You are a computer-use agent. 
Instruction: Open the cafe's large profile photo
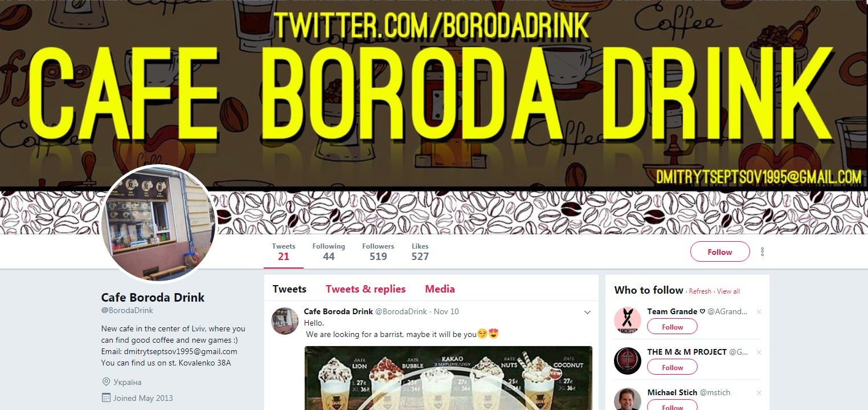[159, 223]
